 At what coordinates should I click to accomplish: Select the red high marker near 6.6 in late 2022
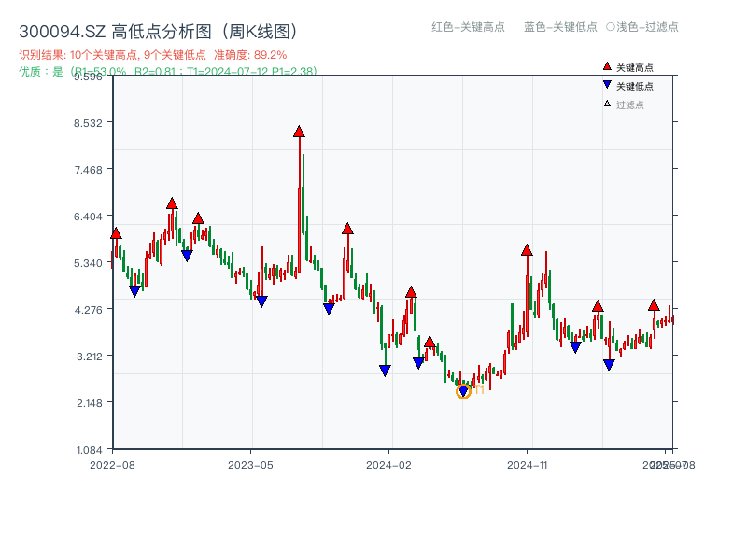172,203
